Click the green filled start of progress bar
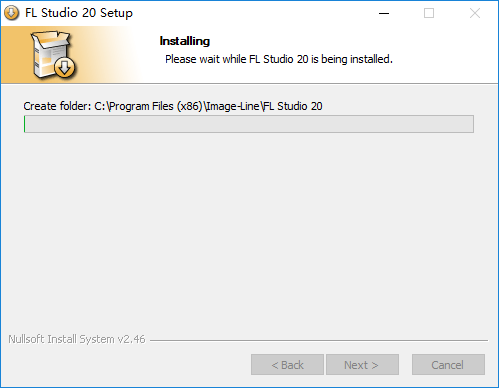This screenshot has width=499, height=388. 25,124
